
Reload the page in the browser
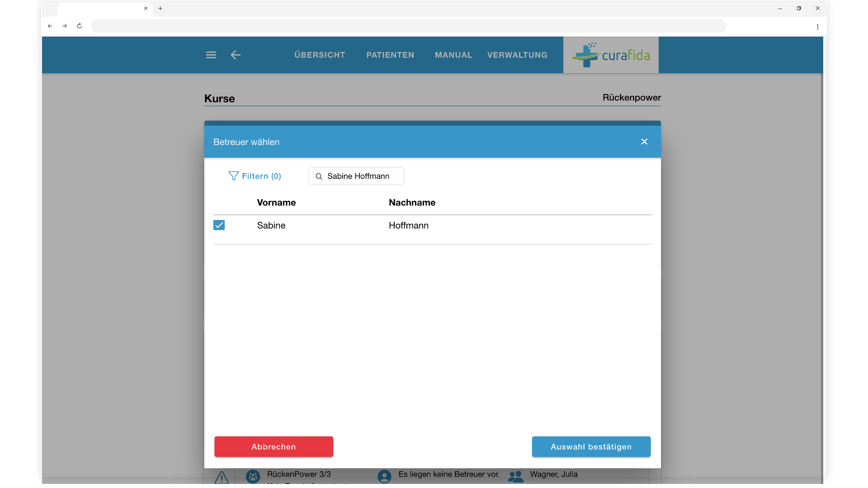coord(79,26)
